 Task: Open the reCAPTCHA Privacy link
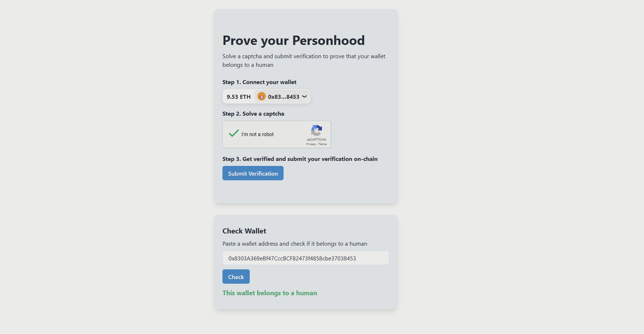click(311, 144)
